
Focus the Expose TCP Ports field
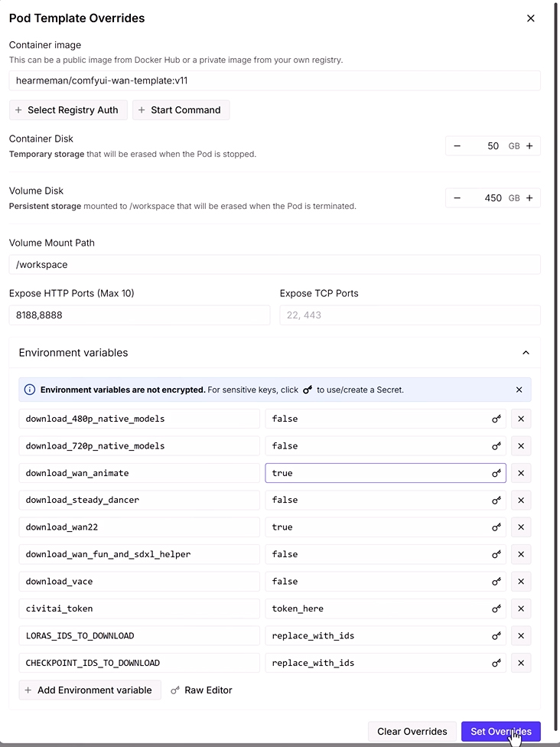click(x=410, y=315)
